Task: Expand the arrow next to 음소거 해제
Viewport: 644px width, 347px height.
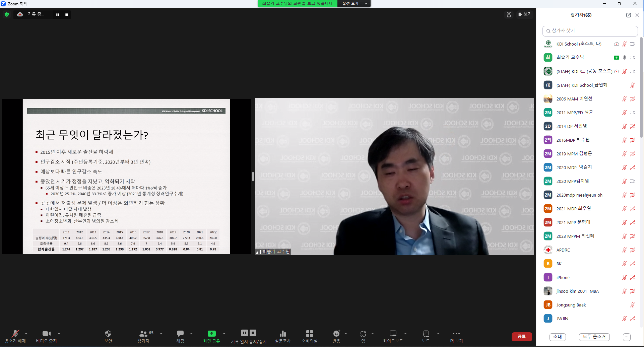Action: 26,334
